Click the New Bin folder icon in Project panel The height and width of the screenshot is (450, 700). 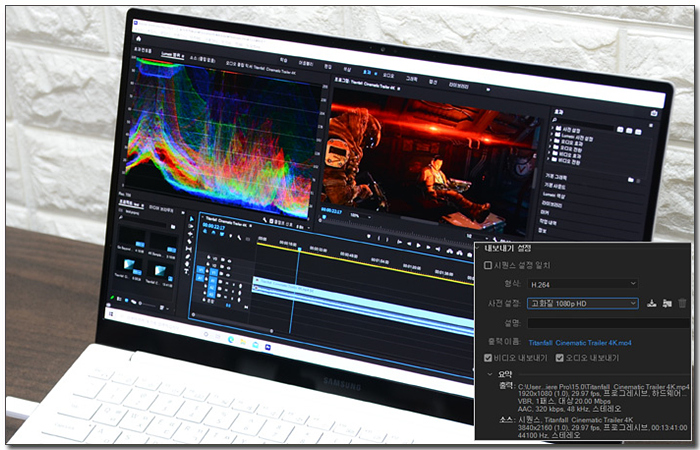[173, 227]
